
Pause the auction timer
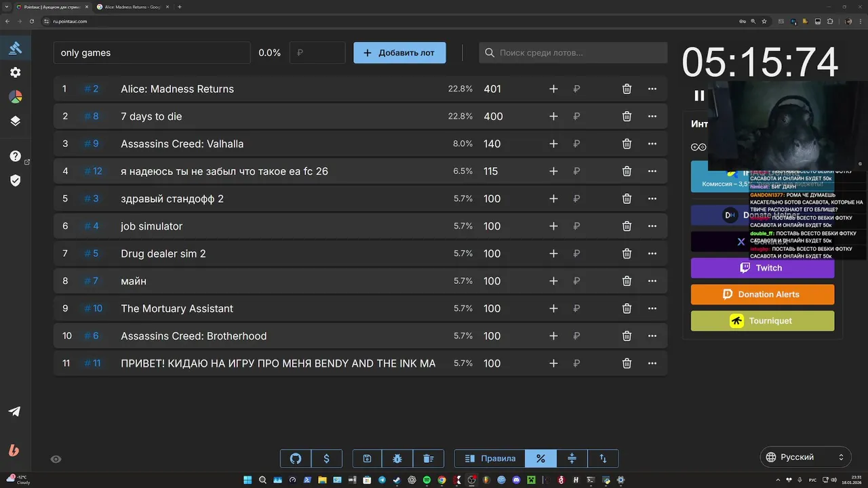pos(699,96)
